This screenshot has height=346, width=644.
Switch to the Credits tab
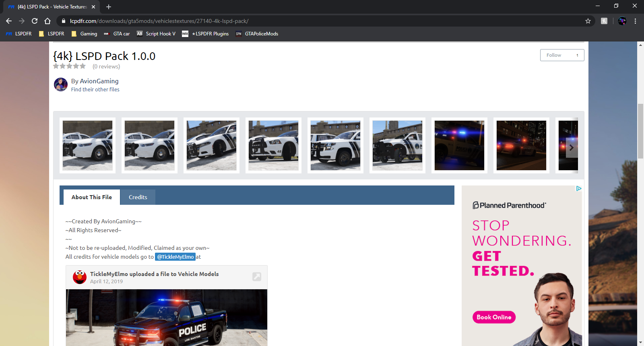coord(138,197)
